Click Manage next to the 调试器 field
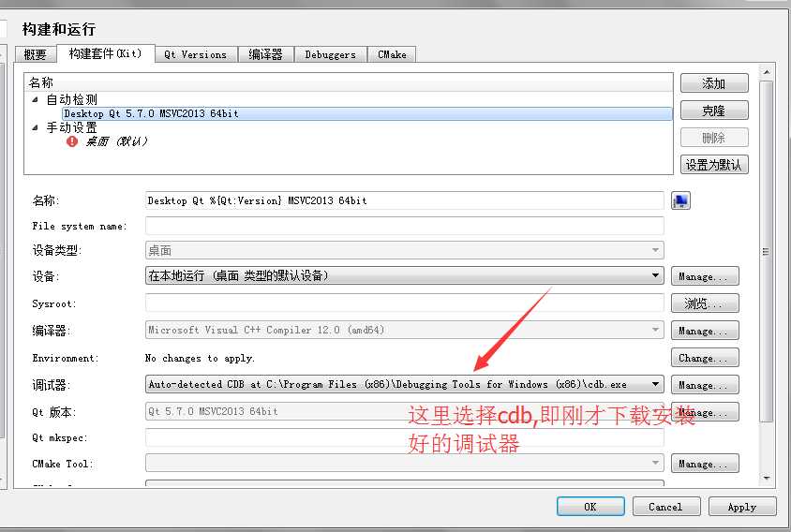The height and width of the screenshot is (532, 791). 705,385
